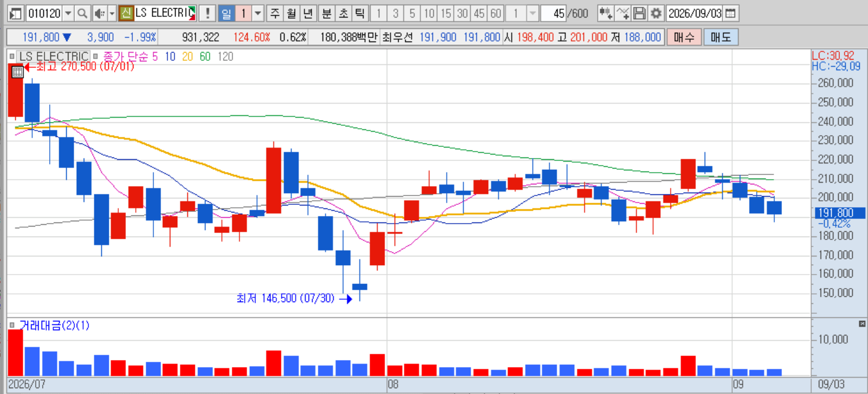
Task: Click the small square before LS ELECTRIC legend
Action: pos(12,57)
